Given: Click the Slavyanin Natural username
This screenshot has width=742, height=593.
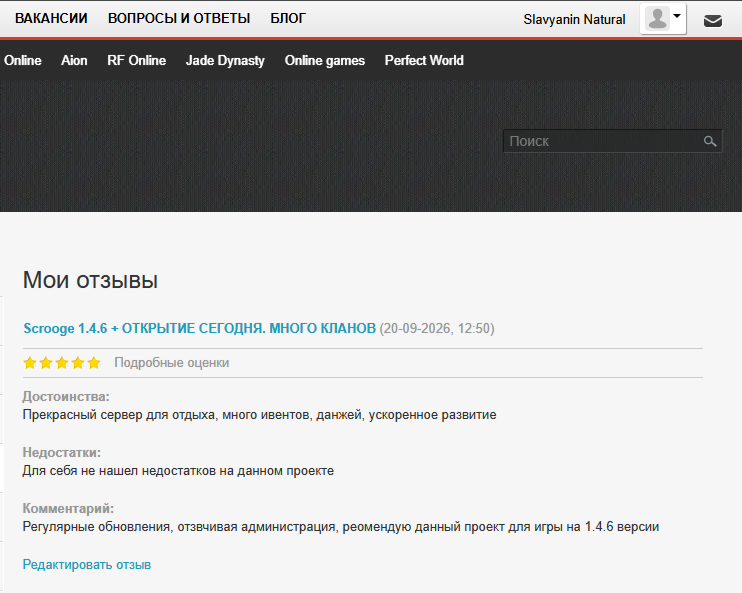Looking at the screenshot, I should tap(574, 19).
